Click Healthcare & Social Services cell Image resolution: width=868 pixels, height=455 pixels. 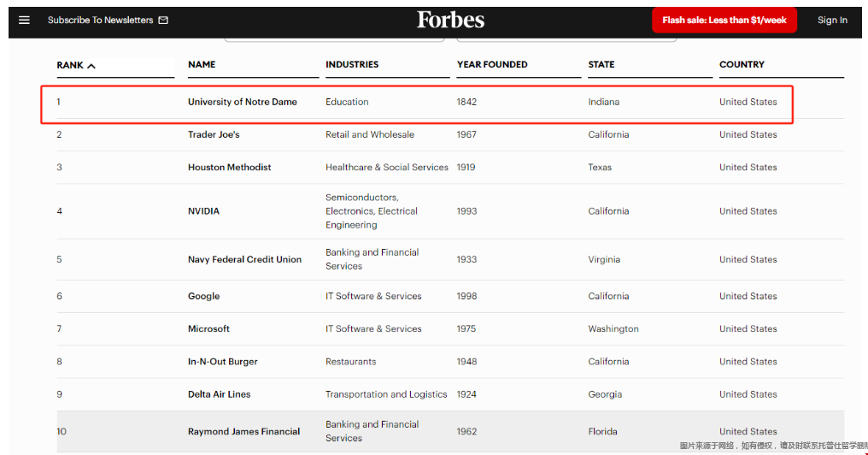click(387, 168)
